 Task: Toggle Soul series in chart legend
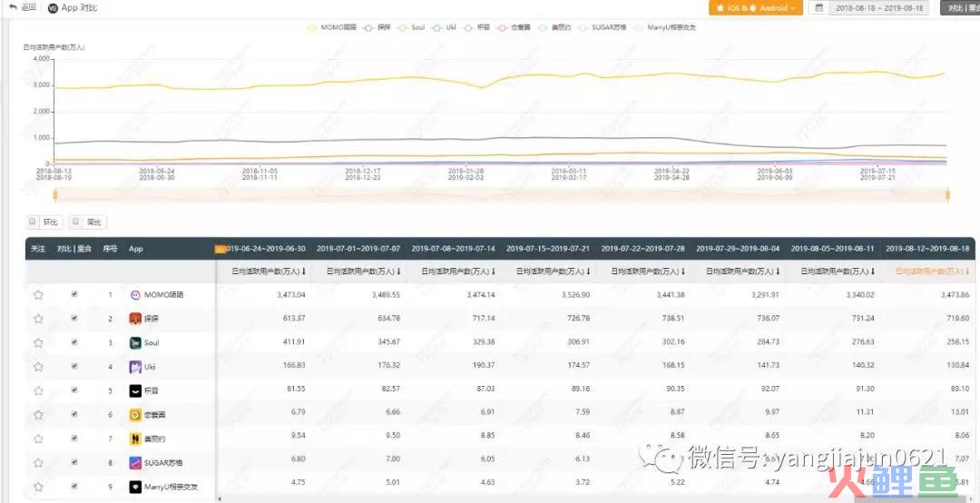[x=411, y=27]
